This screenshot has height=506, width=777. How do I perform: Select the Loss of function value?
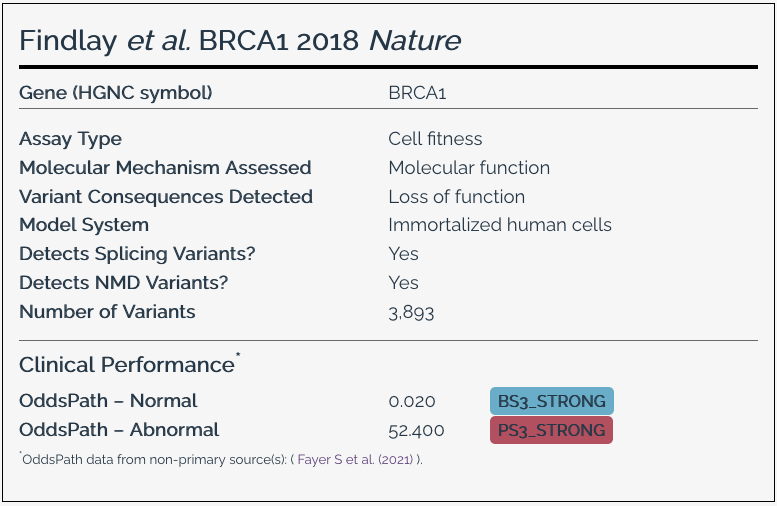pyautogui.click(x=456, y=197)
